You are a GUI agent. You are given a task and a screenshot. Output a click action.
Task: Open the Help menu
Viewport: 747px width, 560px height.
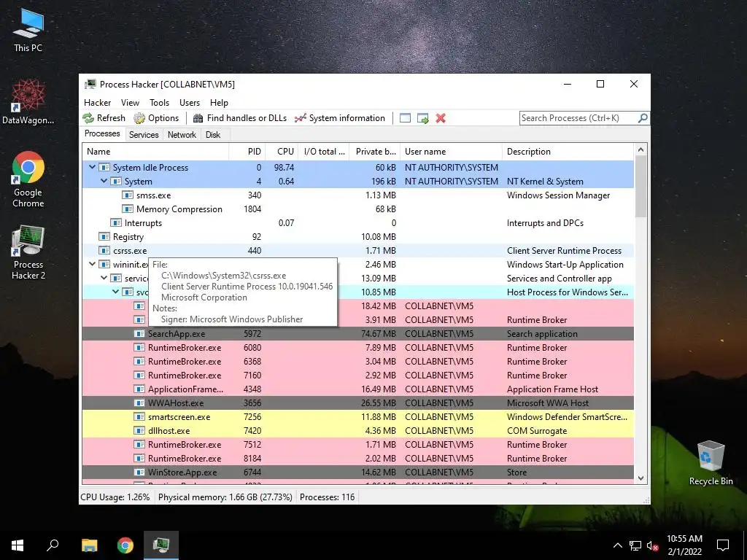pyautogui.click(x=219, y=102)
